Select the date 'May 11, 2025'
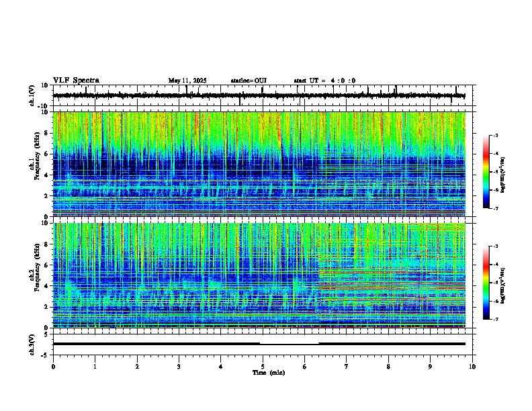Viewport: 532px width, 411px height. pyautogui.click(x=187, y=81)
